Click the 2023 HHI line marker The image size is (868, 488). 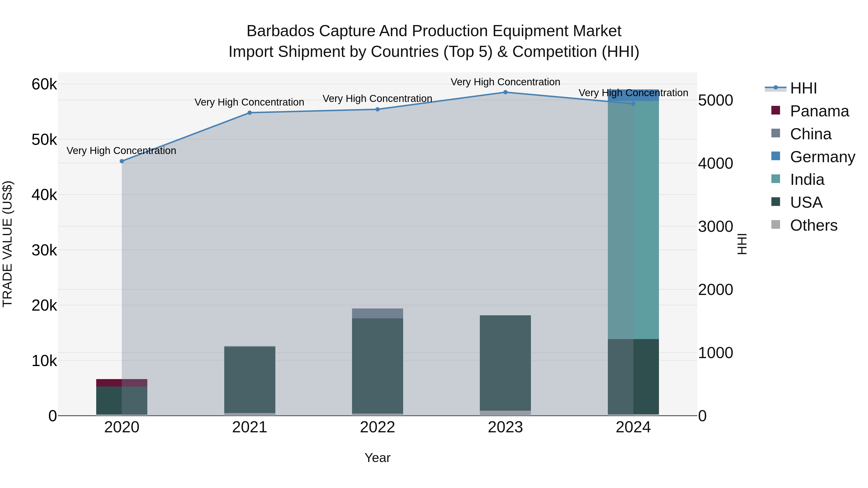click(505, 92)
